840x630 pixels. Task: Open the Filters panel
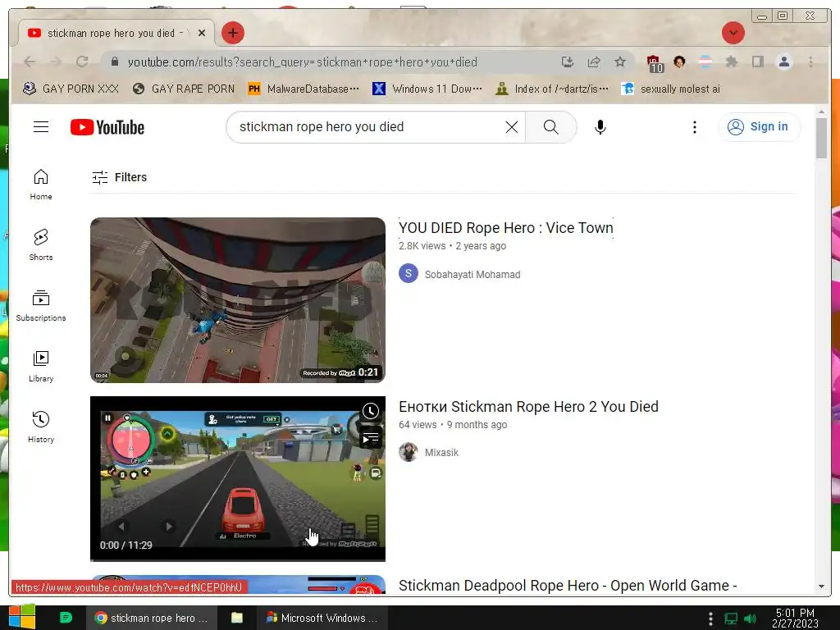click(119, 177)
